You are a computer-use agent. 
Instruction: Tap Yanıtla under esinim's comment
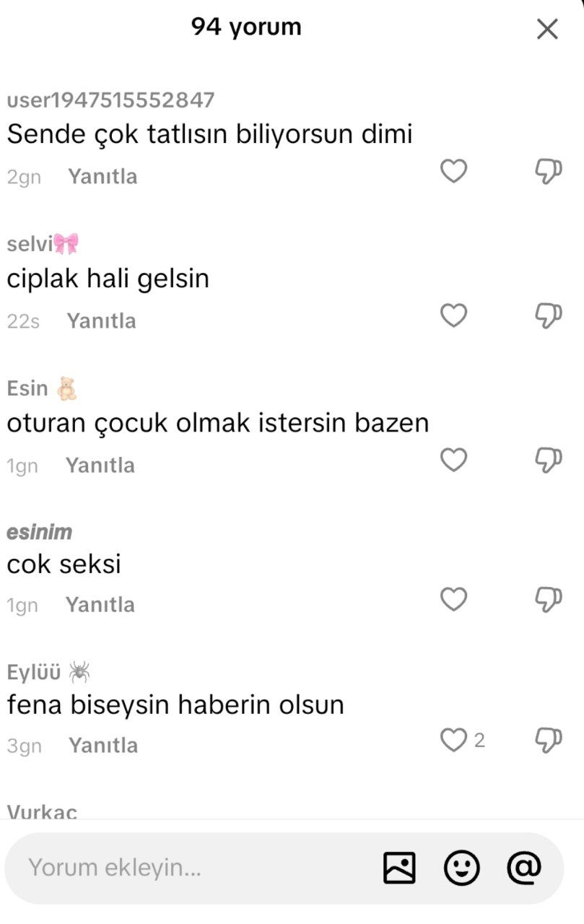[100, 605]
